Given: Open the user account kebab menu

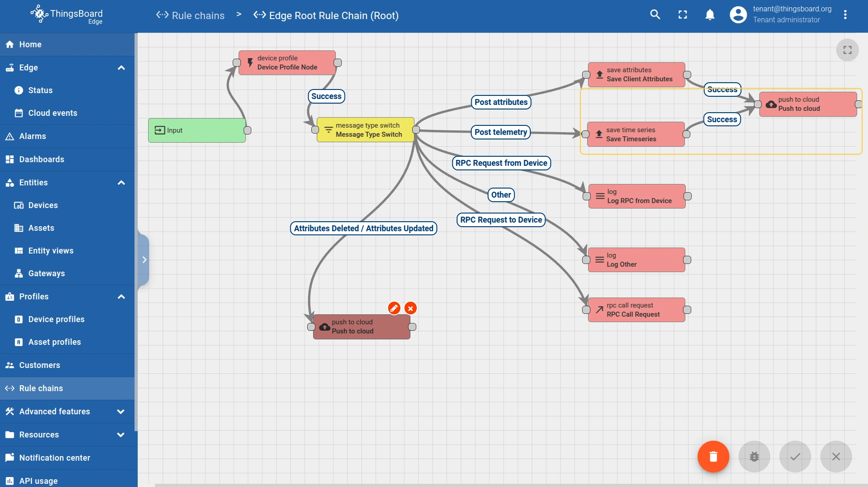Looking at the screenshot, I should [845, 15].
